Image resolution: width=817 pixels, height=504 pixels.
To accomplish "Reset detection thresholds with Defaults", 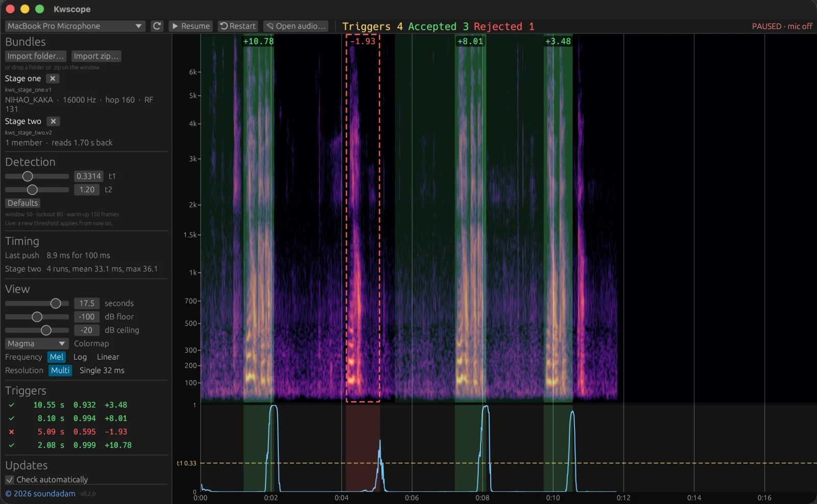I will (22, 203).
